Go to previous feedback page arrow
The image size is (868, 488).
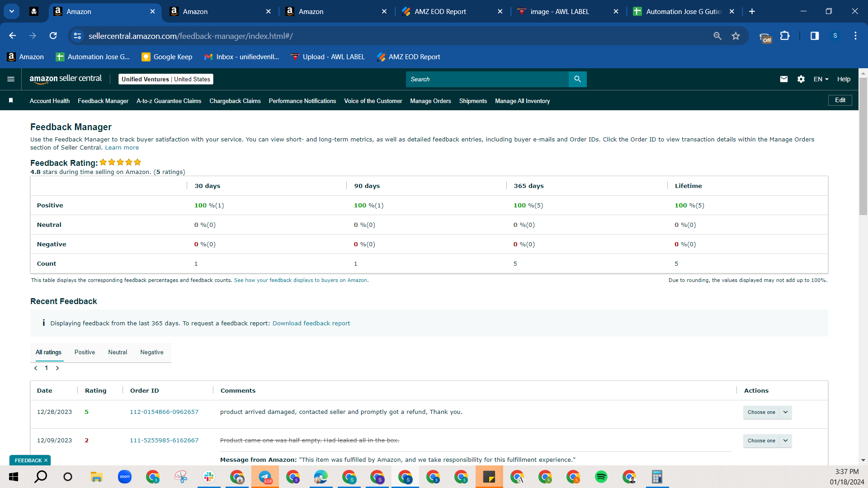click(36, 368)
